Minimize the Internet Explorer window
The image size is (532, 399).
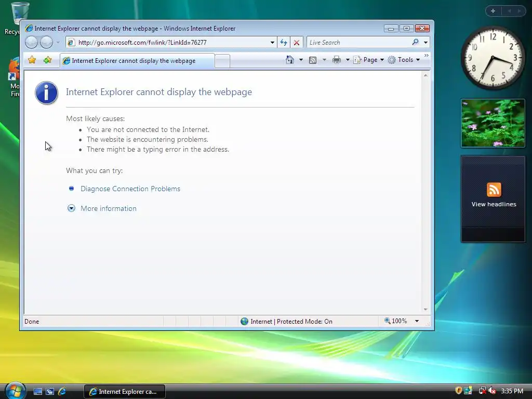click(391, 29)
